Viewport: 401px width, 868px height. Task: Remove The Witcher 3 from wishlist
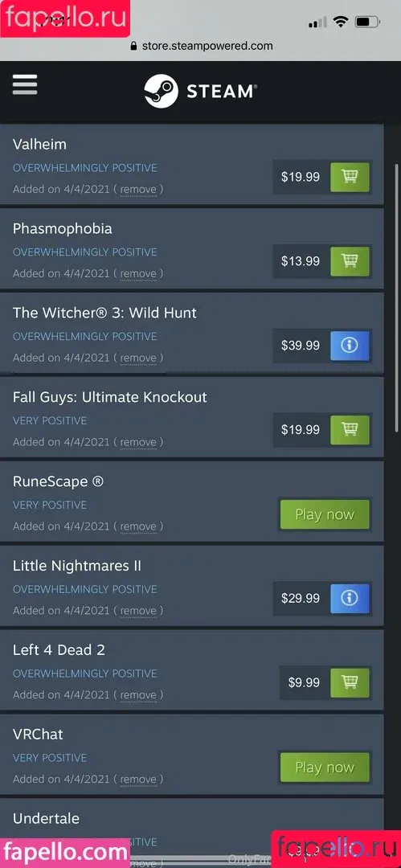click(138, 358)
